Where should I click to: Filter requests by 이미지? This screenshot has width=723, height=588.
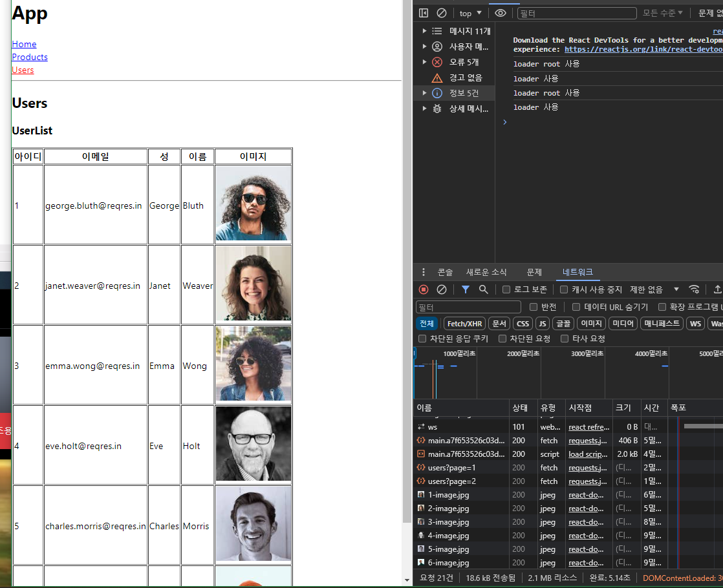(591, 324)
